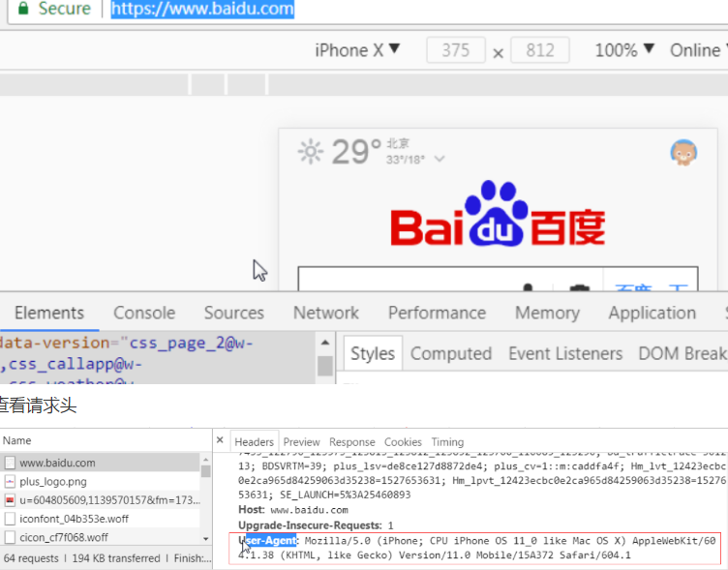Screen dimensions: 728x570
Task: Open the Elements DevTools tab
Action: [x=49, y=313]
